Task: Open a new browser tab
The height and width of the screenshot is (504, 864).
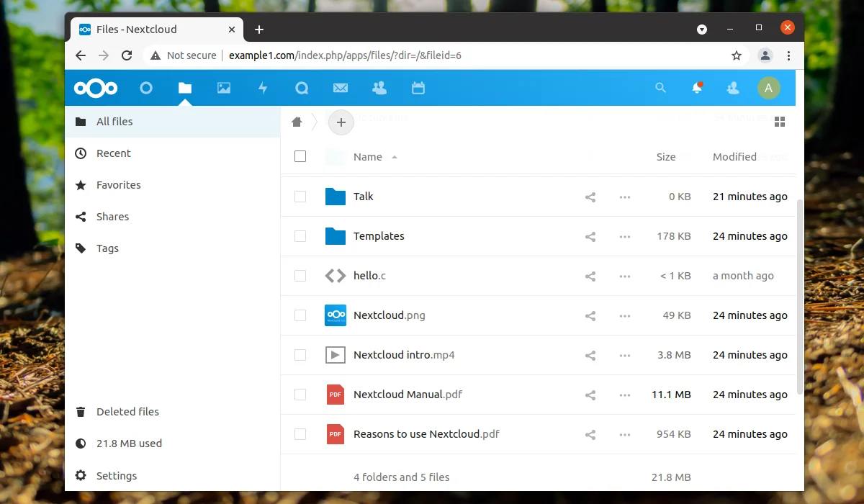Action: [259, 30]
